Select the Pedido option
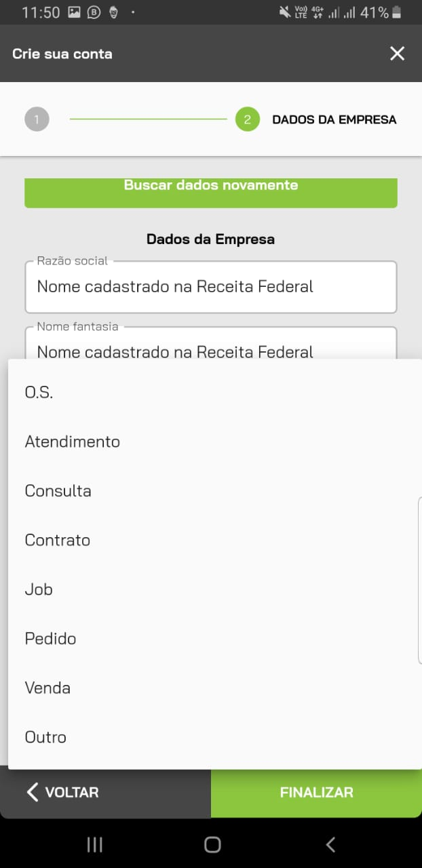Screen dimensions: 422x868 click(x=50, y=639)
